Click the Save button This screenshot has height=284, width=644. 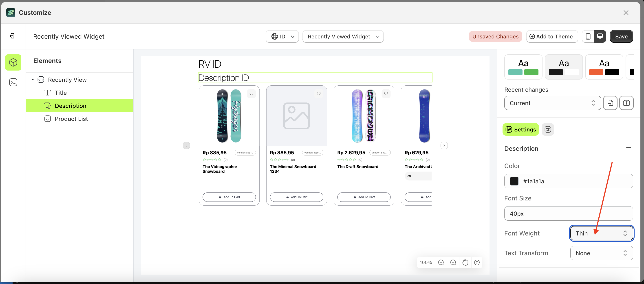pyautogui.click(x=622, y=36)
